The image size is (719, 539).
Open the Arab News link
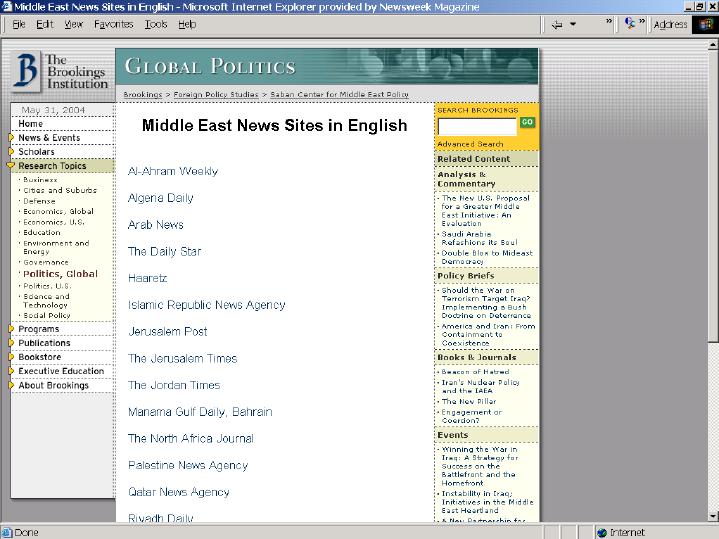click(155, 225)
